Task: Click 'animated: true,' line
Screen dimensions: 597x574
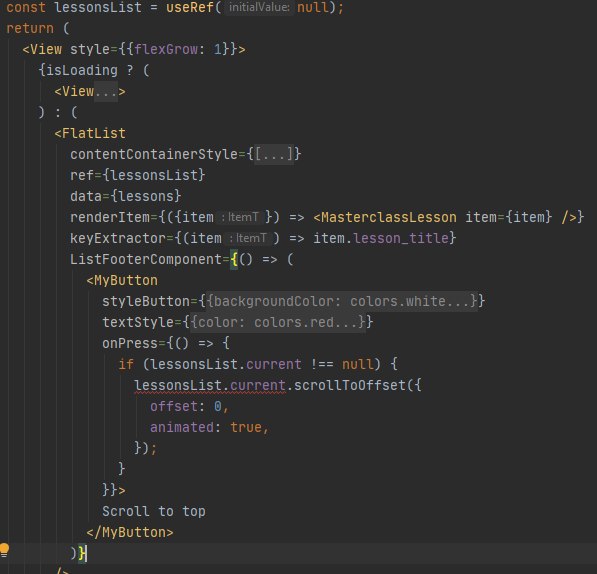Action: [209, 427]
